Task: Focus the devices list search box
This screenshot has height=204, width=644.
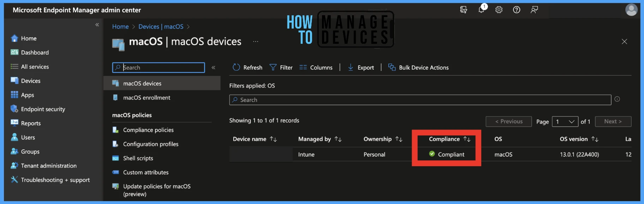Action: [x=420, y=100]
